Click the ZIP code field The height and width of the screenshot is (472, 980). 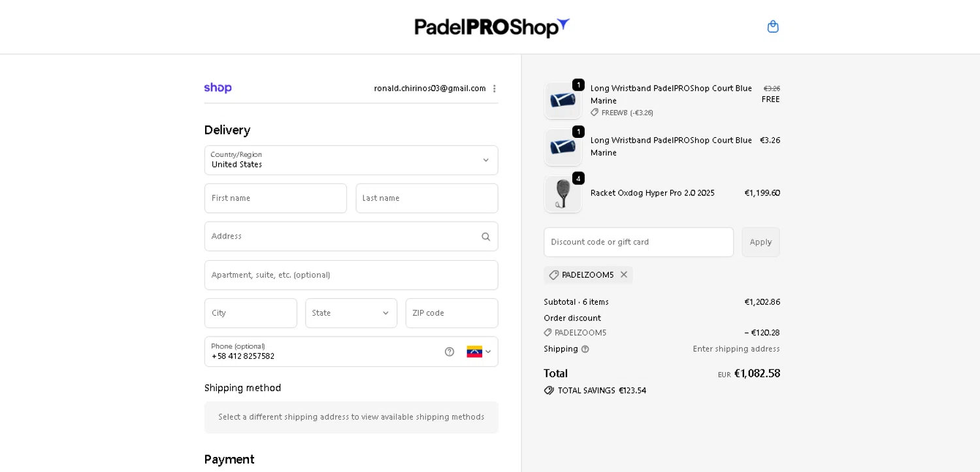(x=451, y=313)
